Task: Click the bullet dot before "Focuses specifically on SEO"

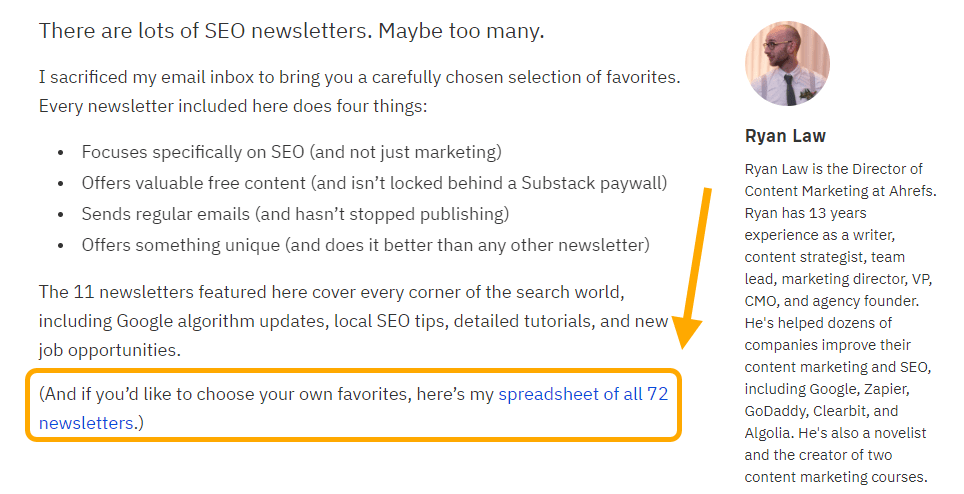Action: [x=60, y=153]
